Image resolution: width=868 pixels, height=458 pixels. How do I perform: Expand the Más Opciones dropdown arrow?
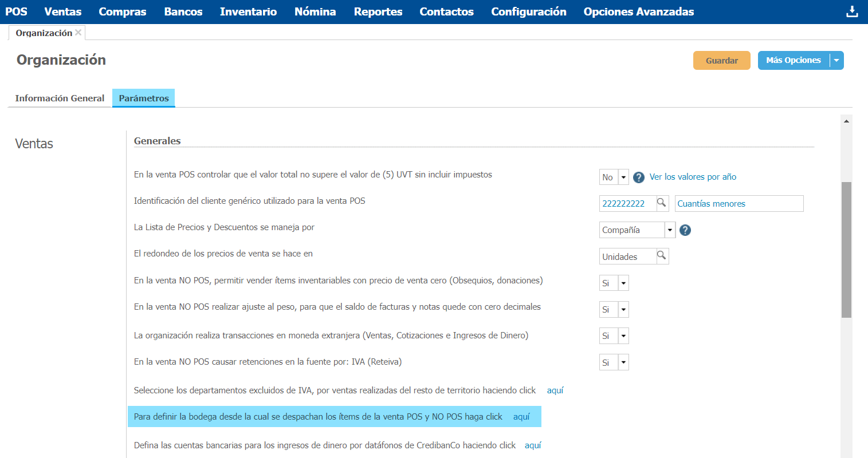(x=836, y=61)
